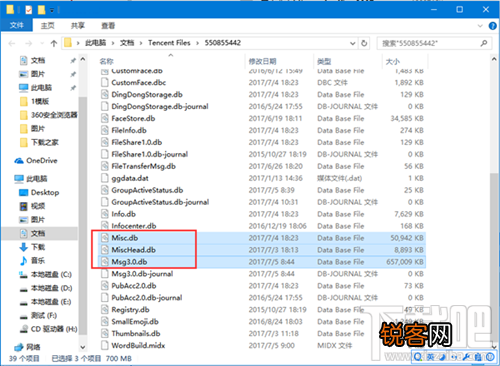Open CD 驱动器 (H:) drive
500x366 pixels.
click(54, 329)
